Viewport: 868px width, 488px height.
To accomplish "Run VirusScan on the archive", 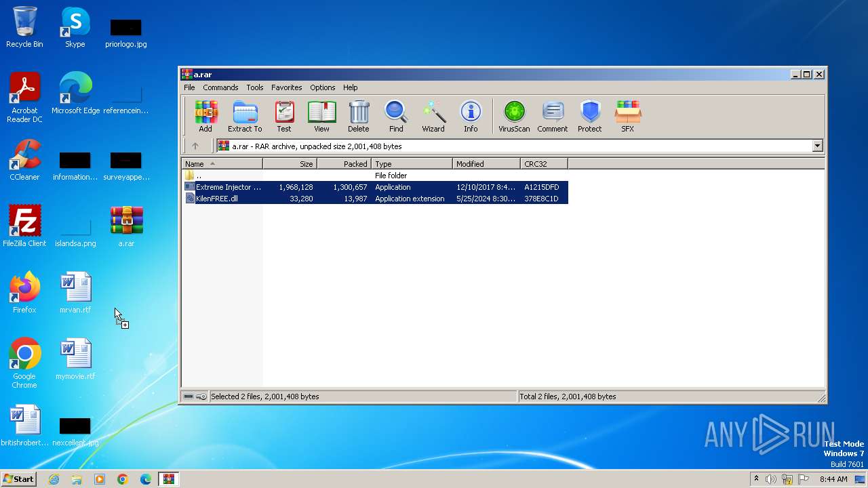I will pyautogui.click(x=514, y=117).
